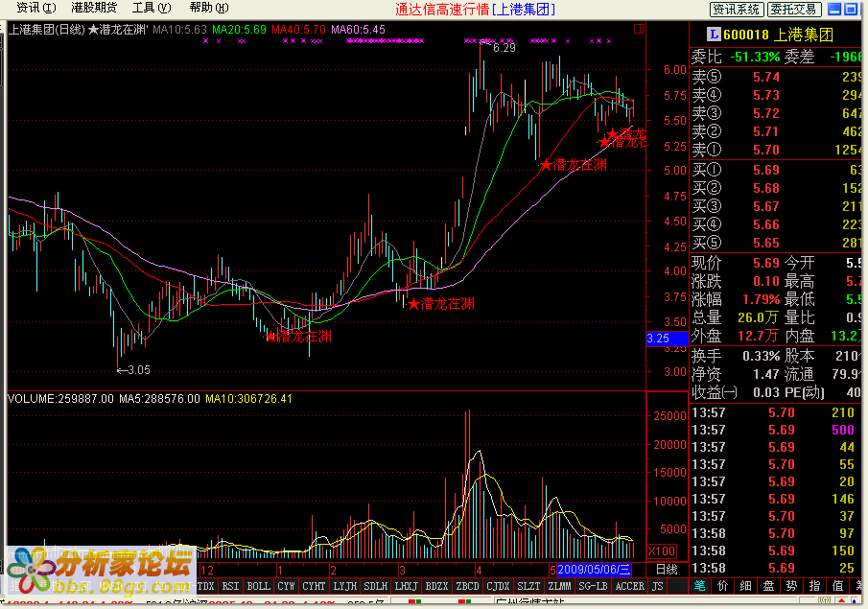Switch to the ZBCD indicator tab
The image size is (868, 609).
(x=467, y=586)
